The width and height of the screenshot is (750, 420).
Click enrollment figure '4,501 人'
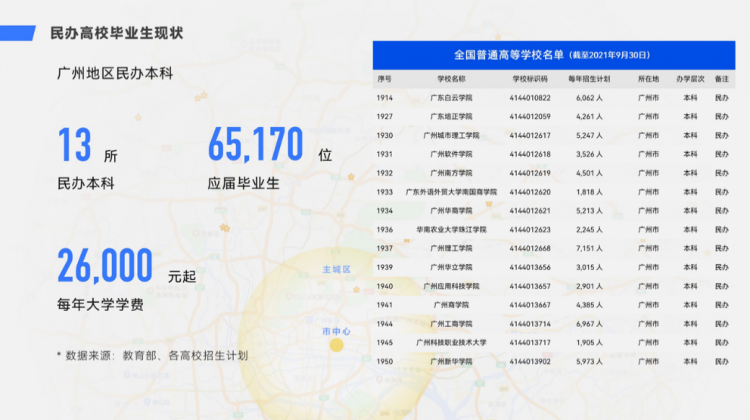point(589,173)
